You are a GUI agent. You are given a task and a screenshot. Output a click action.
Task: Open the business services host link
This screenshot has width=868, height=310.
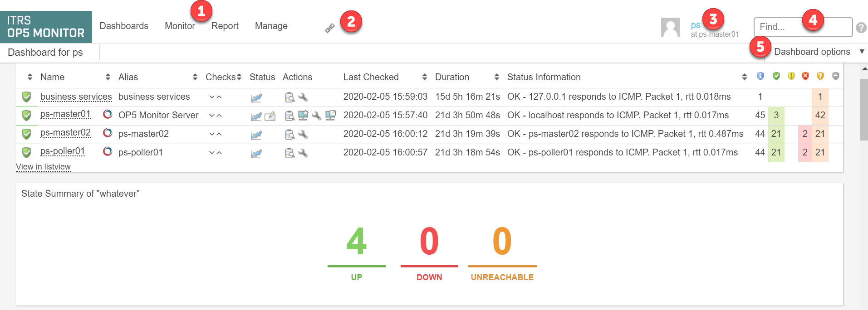(x=76, y=97)
